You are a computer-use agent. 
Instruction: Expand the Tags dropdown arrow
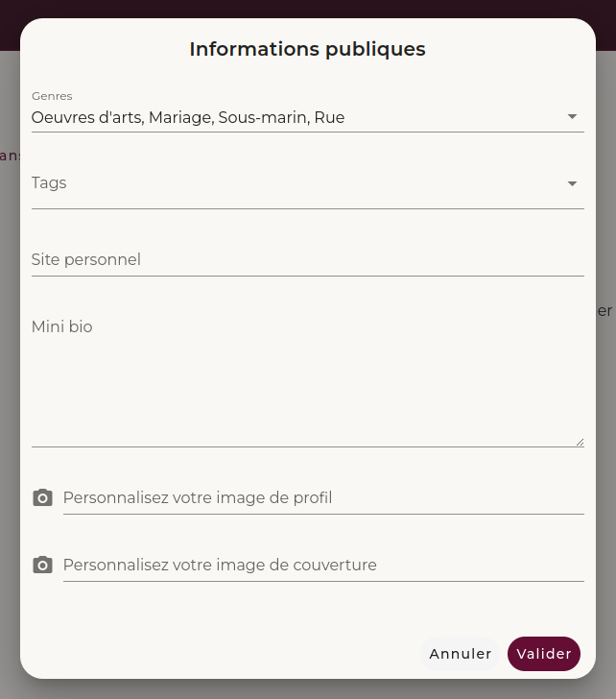[x=572, y=183]
